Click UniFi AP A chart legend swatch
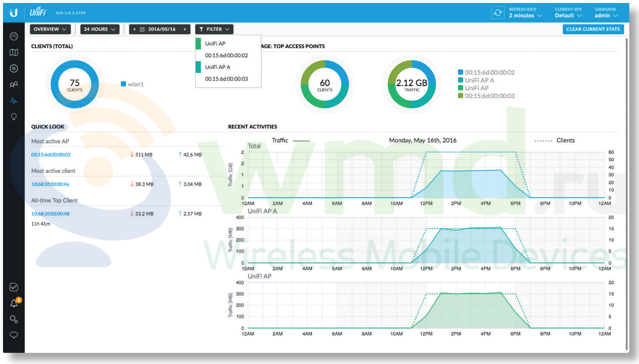The image size is (639, 364). [x=461, y=80]
